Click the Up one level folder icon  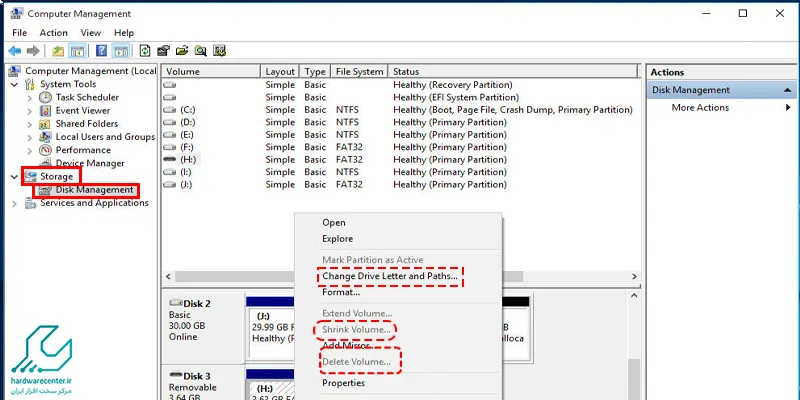point(58,51)
